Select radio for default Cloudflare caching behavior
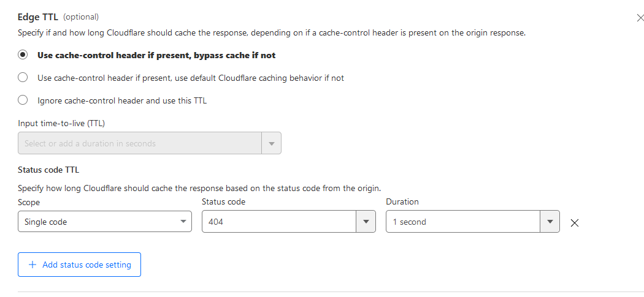The height and width of the screenshot is (297, 644). (23, 78)
